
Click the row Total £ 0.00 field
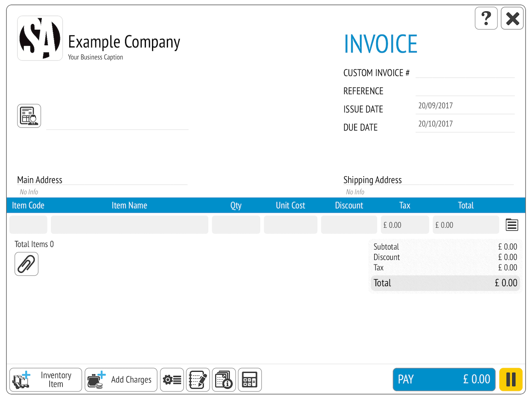pyautogui.click(x=466, y=225)
